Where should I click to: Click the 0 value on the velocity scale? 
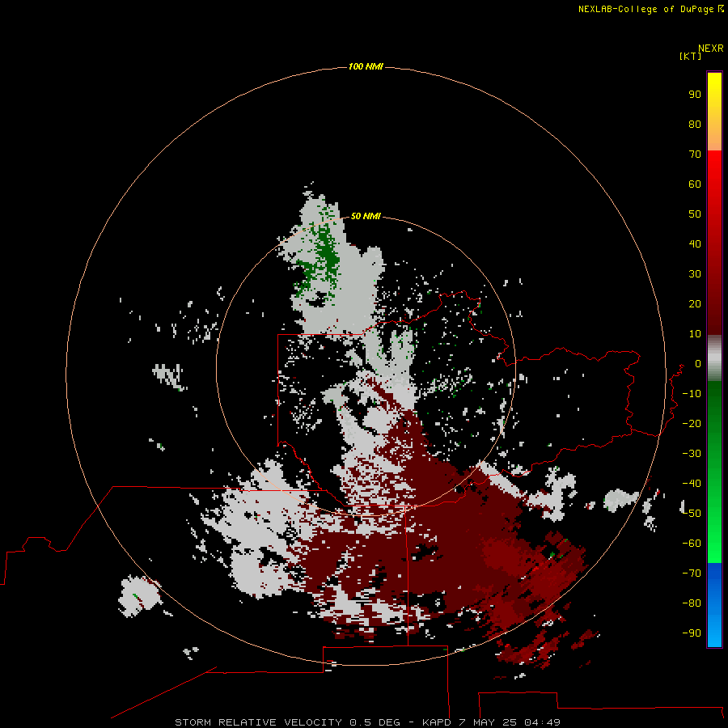point(697,363)
